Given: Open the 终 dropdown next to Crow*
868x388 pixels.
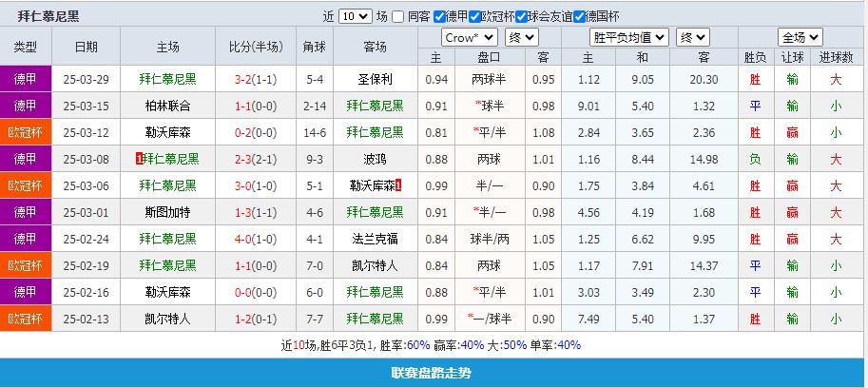Looking at the screenshot, I should click(521, 38).
